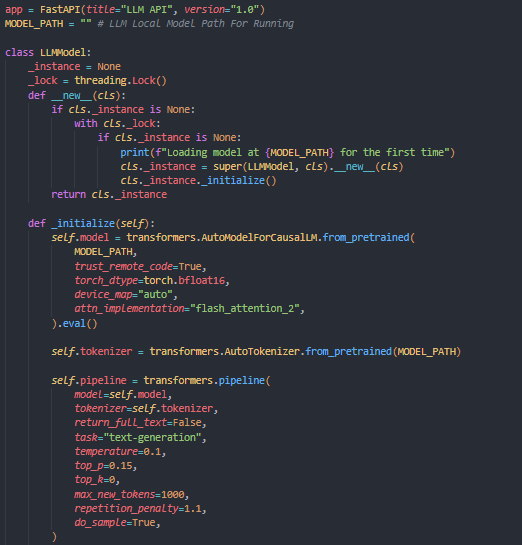Click torch.bfloat16 dtype value
Screen dimensions: 522x545
pyautogui.click(x=184, y=280)
